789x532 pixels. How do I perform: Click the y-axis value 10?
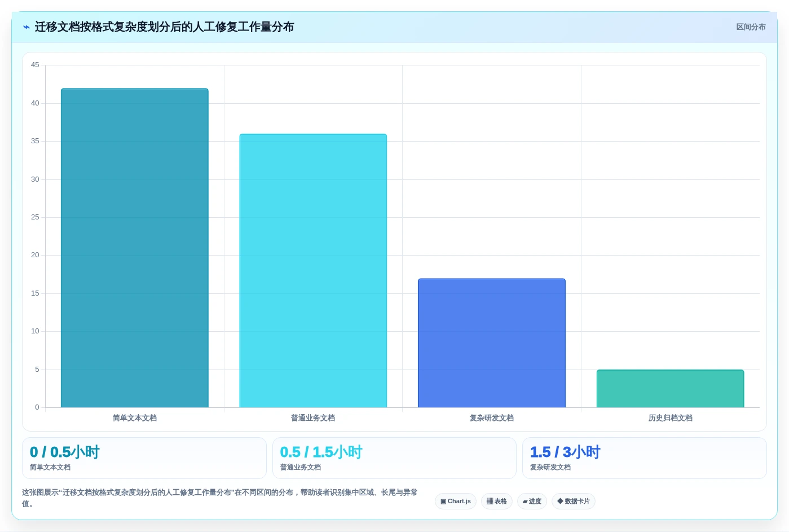35,331
